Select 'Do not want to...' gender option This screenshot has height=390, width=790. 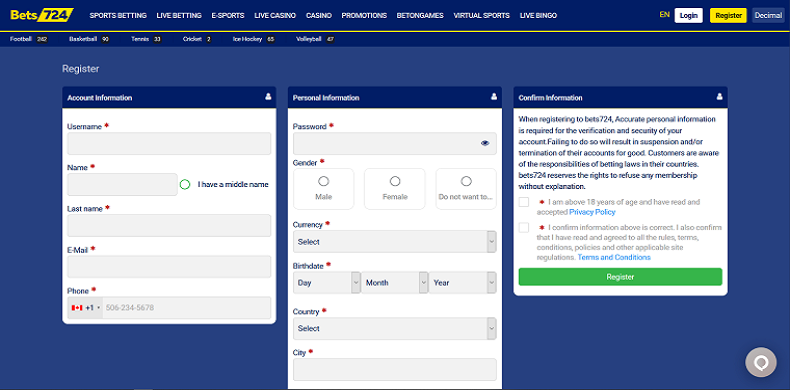click(466, 181)
